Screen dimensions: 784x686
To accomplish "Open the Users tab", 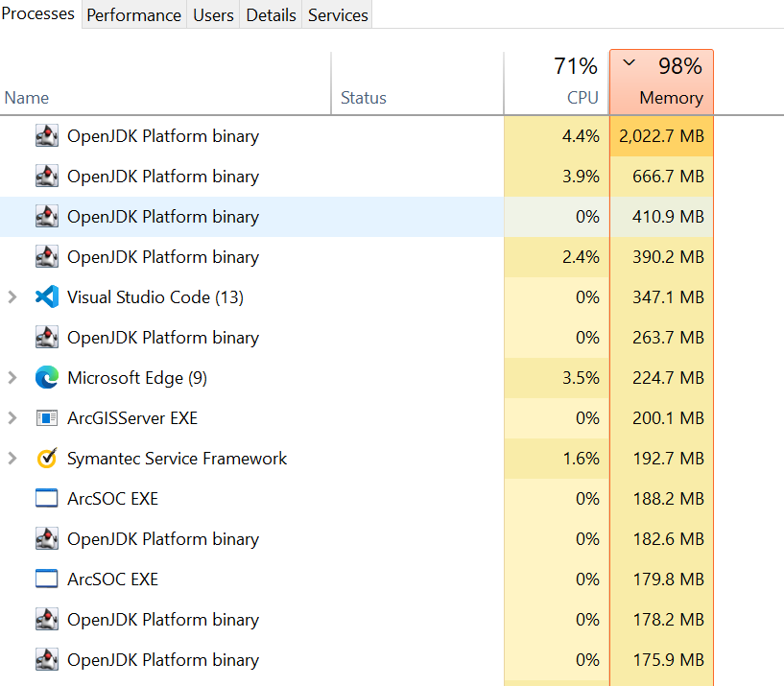I will click(213, 15).
